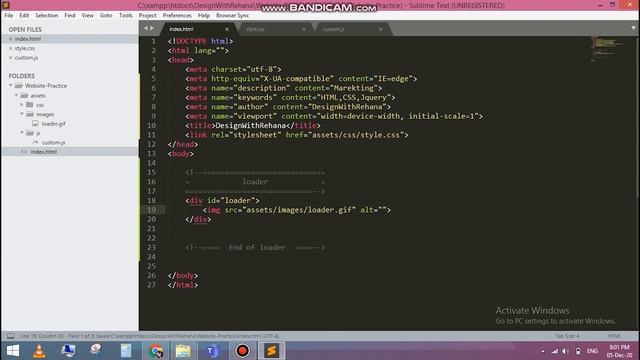The height and width of the screenshot is (360, 640).
Task: Show hidden system tray icons
Action: [542, 351]
